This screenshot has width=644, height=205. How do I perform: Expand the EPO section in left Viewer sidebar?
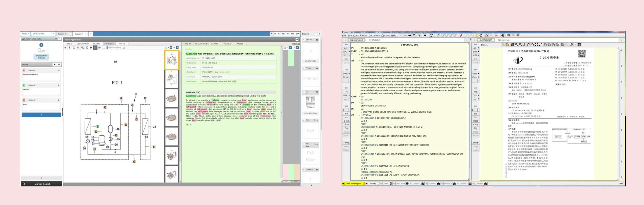coord(347,52)
